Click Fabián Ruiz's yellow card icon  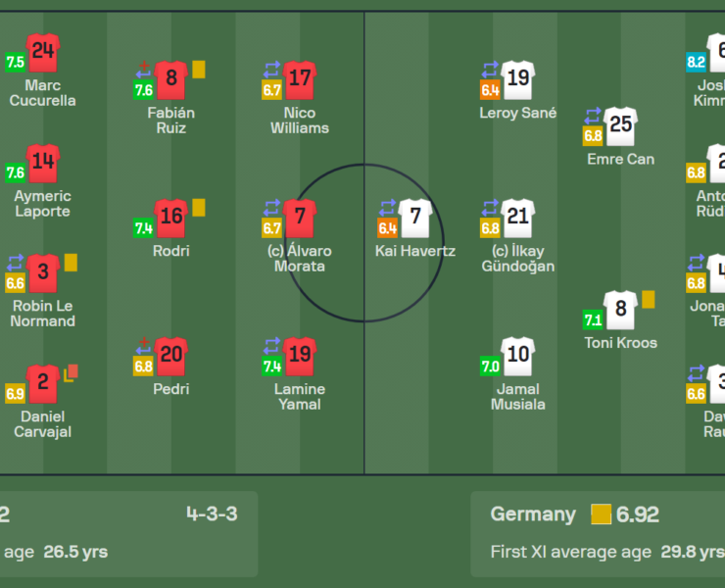[199, 70]
